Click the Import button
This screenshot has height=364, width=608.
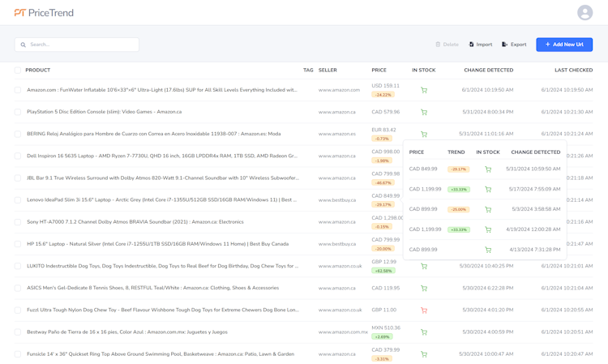481,45
